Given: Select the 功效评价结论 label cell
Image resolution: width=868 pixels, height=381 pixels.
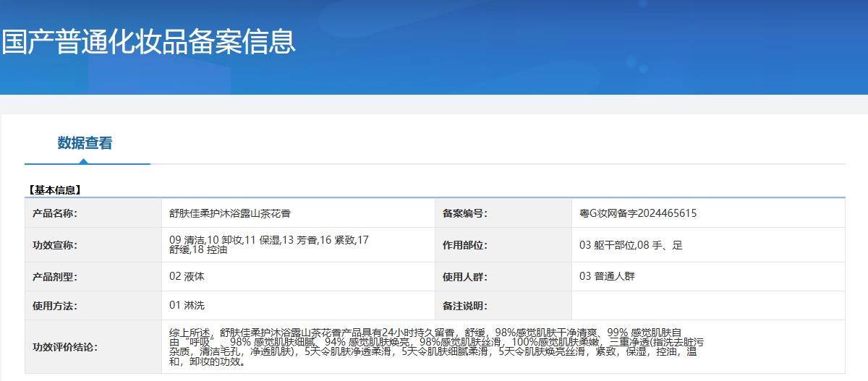Looking at the screenshot, I should tap(65, 347).
